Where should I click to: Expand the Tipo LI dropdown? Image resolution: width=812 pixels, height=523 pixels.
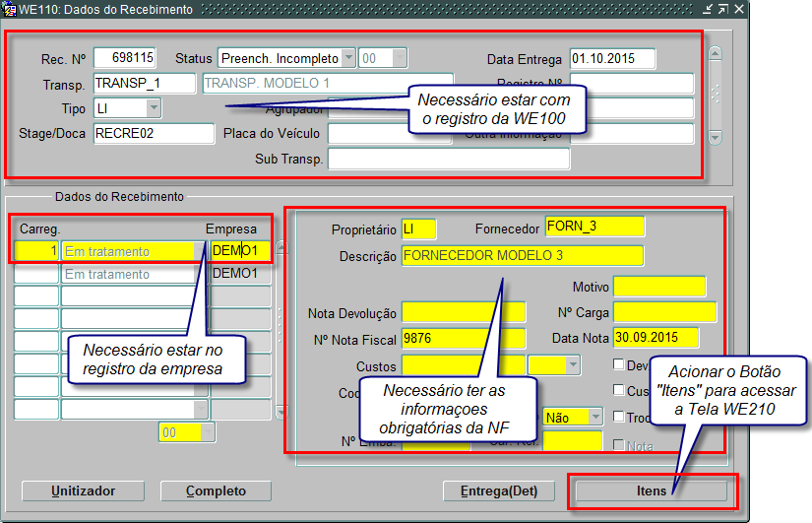pos(154,108)
